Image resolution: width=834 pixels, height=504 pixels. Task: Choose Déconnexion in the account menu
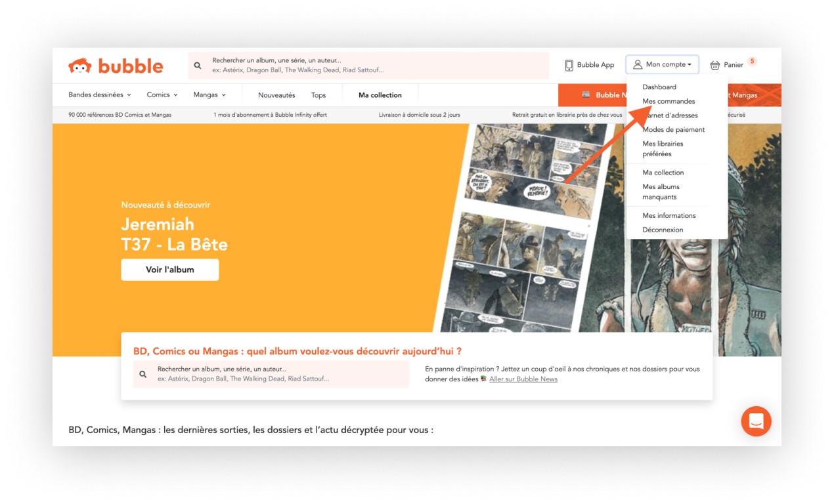click(x=663, y=230)
